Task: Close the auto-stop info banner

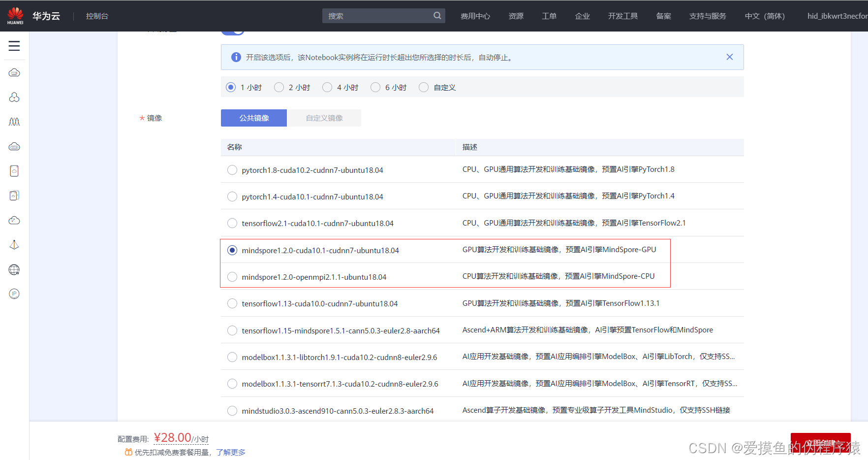Action: 729,57
